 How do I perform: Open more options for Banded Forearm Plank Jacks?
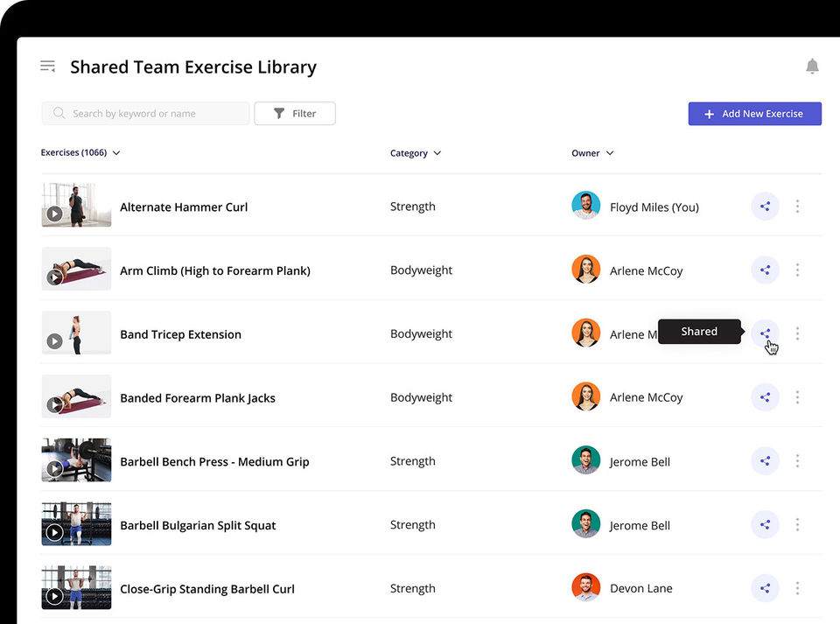tap(797, 397)
